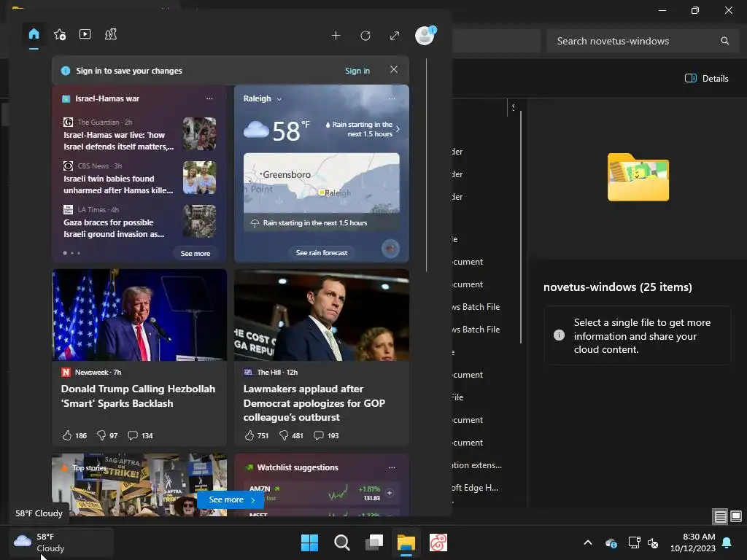Screen dimensions: 747x560
Task: Open the Play games tab in widgets
Action: click(111, 34)
